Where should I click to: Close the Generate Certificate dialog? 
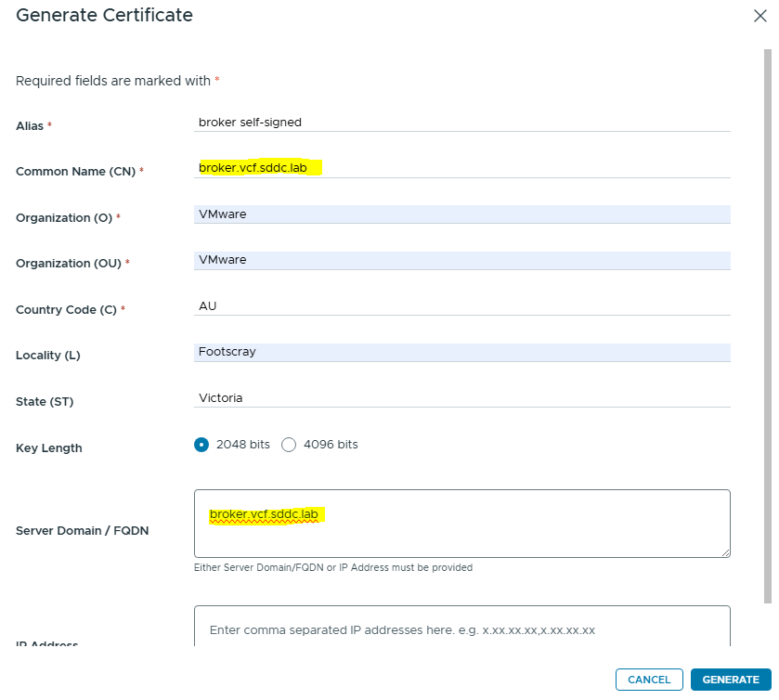[x=760, y=16]
